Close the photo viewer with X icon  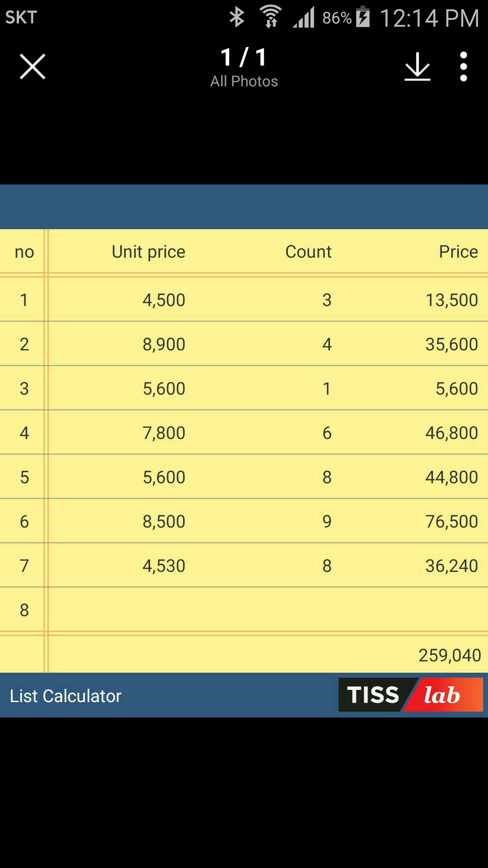tap(33, 66)
